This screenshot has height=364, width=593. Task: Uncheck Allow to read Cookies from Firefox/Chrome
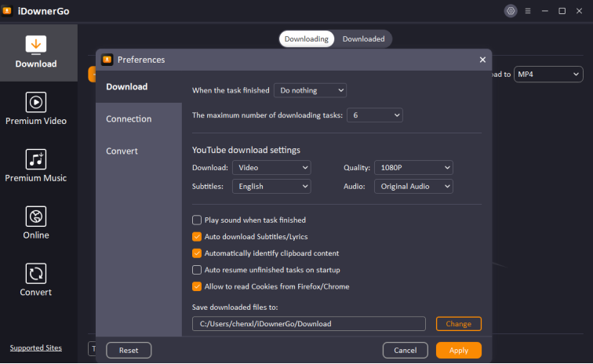click(197, 286)
